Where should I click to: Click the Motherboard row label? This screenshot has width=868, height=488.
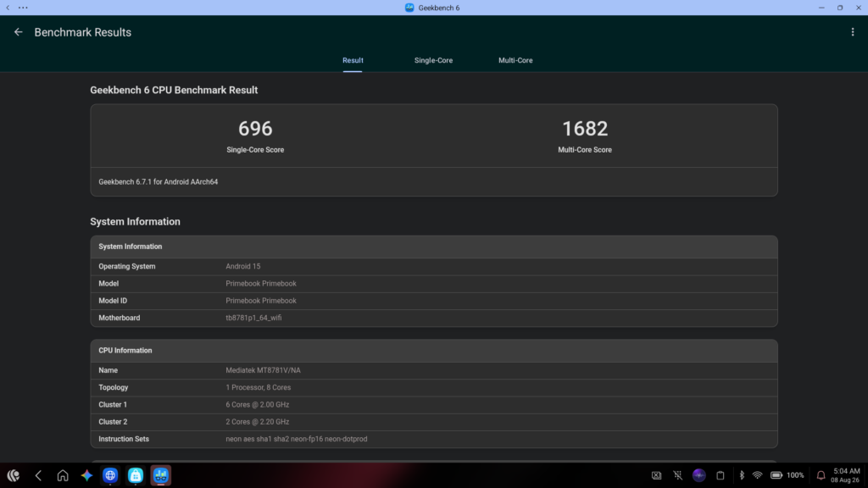[x=119, y=318]
